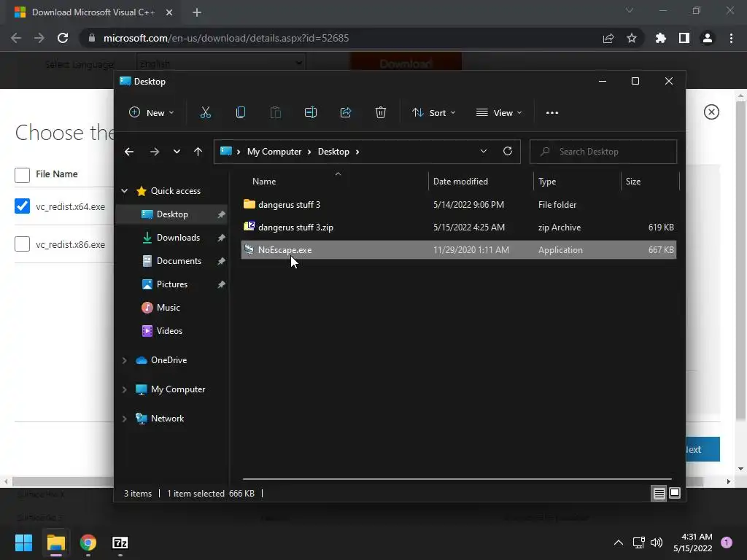
Task: Open the Sort dropdown menu
Action: pos(433,113)
